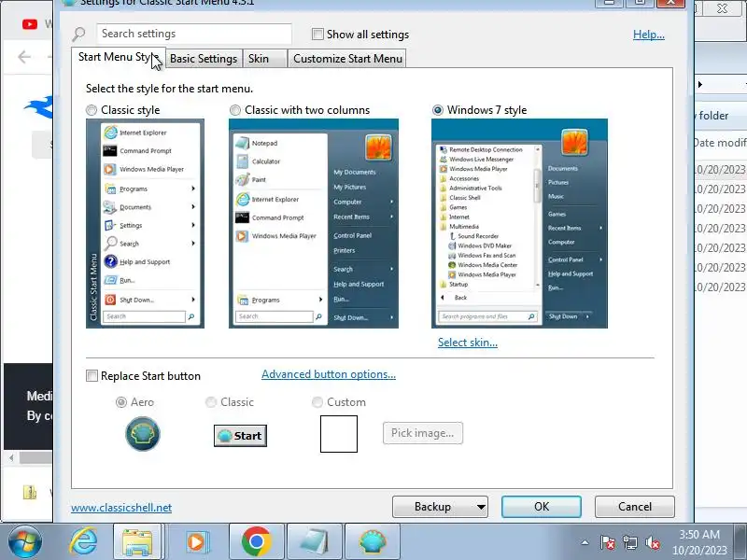
Task: Open Windows Media Player taskbar icon
Action: tap(196, 542)
